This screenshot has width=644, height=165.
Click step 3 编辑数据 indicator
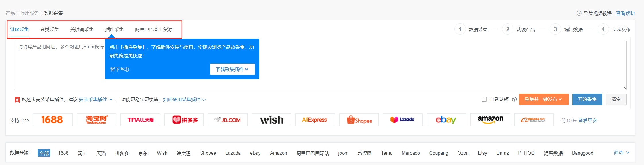pyautogui.click(x=566, y=29)
